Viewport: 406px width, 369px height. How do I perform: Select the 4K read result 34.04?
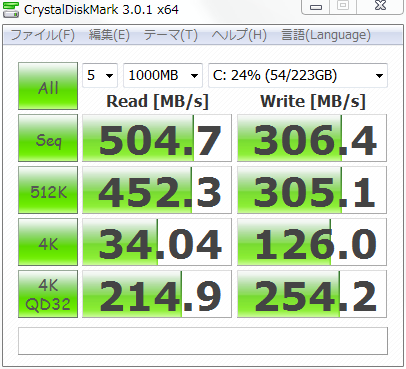(157, 242)
